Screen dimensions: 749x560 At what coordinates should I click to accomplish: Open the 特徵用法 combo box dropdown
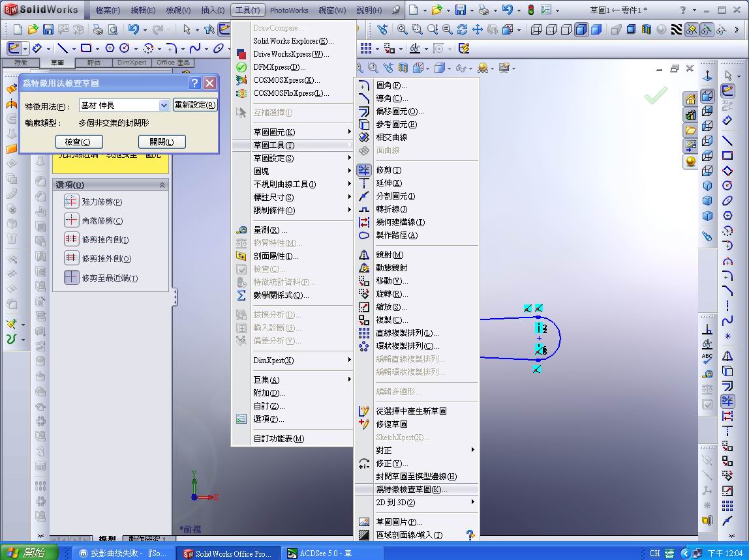164,105
